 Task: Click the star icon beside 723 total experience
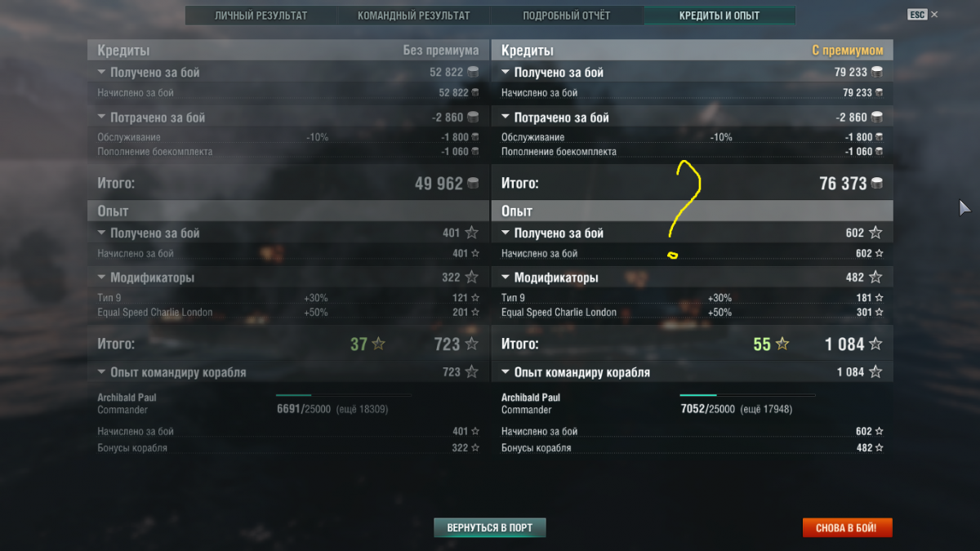[x=471, y=344]
